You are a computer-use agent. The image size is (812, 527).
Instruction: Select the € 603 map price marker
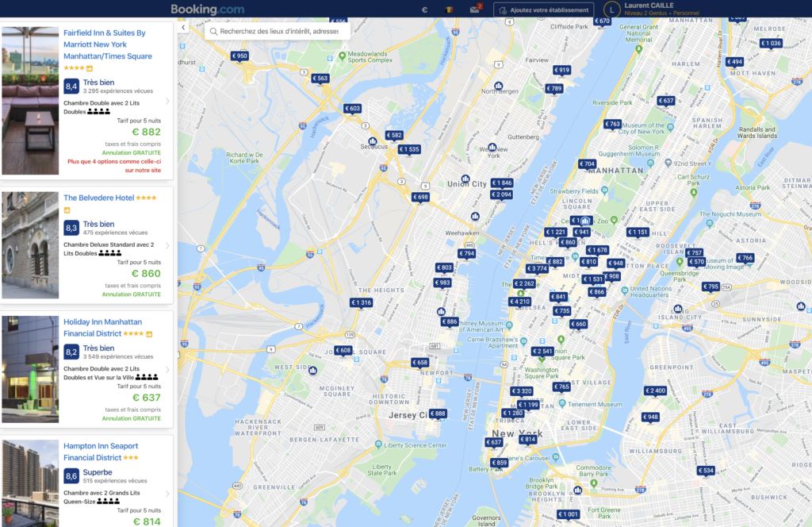point(353,109)
